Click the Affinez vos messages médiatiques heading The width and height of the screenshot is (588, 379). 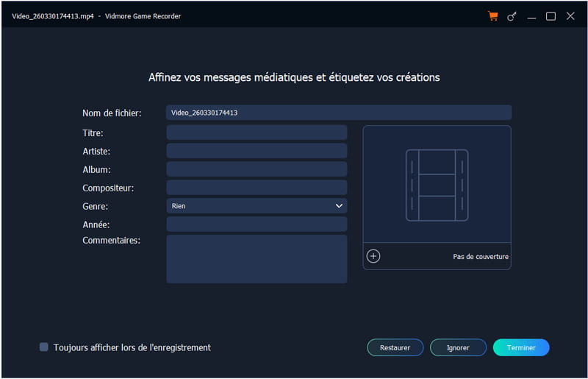tap(294, 77)
